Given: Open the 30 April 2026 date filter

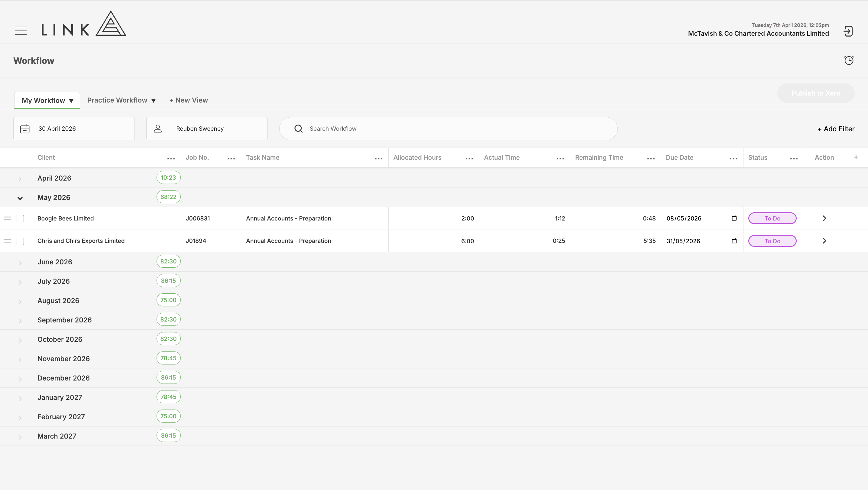Looking at the screenshot, I should [74, 129].
